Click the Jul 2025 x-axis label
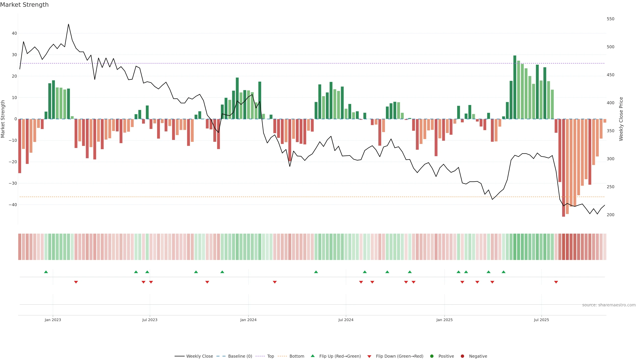Image resolution: width=644 pixels, height=362 pixels. (x=541, y=320)
